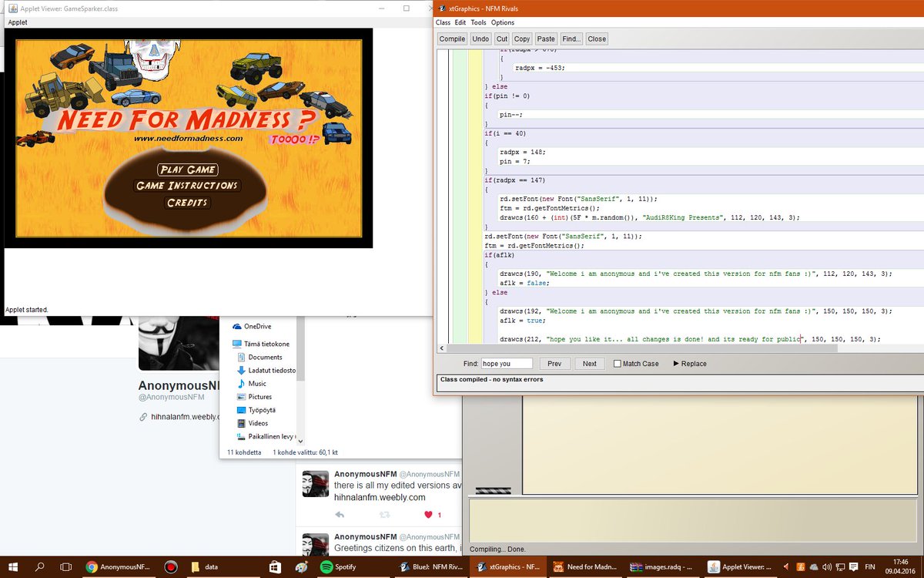This screenshot has width=924, height=578.
Task: Click the FIN language indicator
Action: pos(872,567)
